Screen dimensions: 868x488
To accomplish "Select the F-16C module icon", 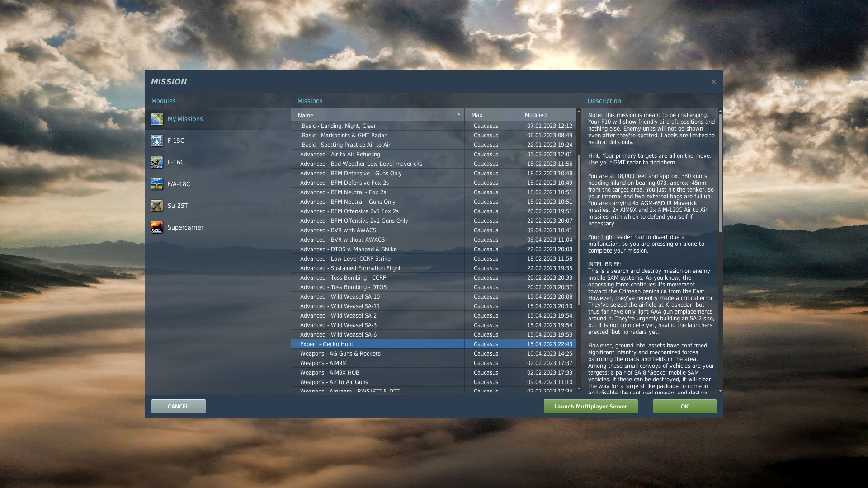I will (x=157, y=162).
